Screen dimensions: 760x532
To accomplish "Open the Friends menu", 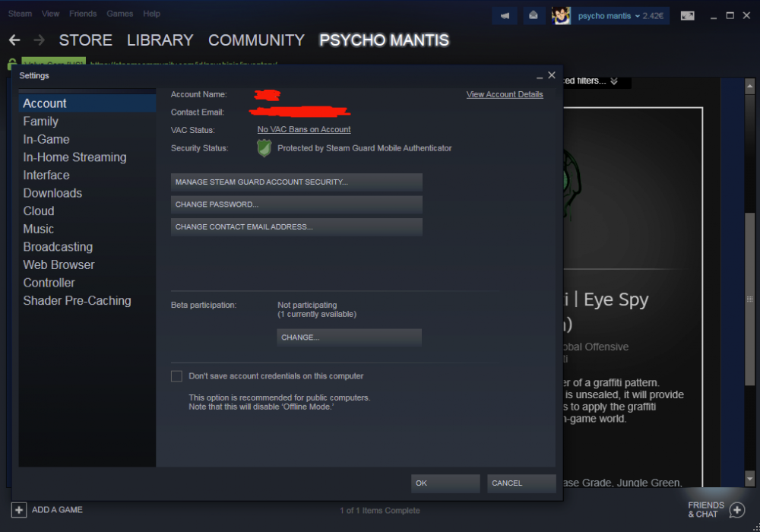I will [83, 14].
